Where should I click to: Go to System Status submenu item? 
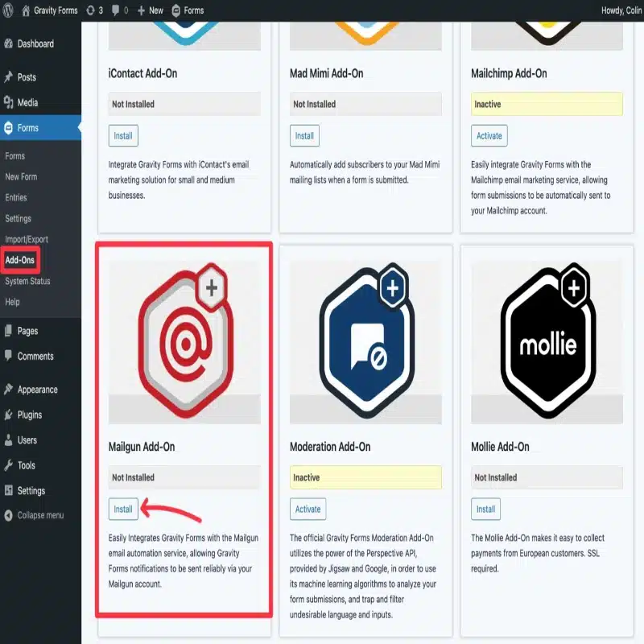(27, 281)
